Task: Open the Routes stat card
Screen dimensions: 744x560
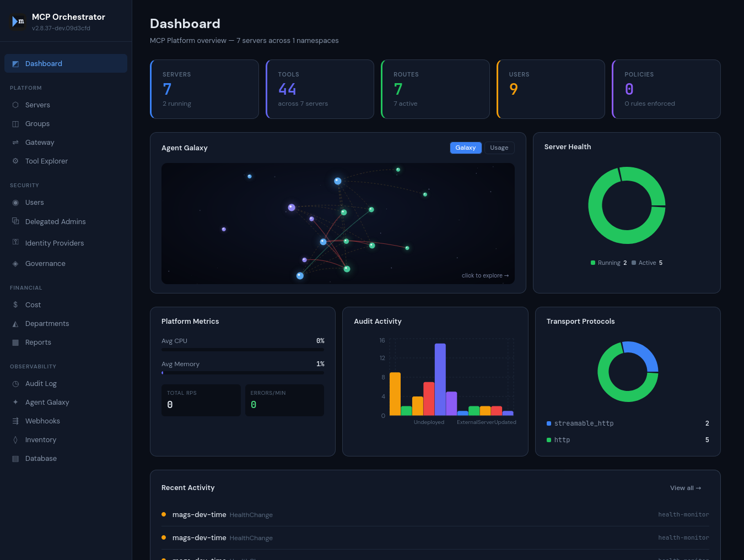Action: tap(435, 89)
